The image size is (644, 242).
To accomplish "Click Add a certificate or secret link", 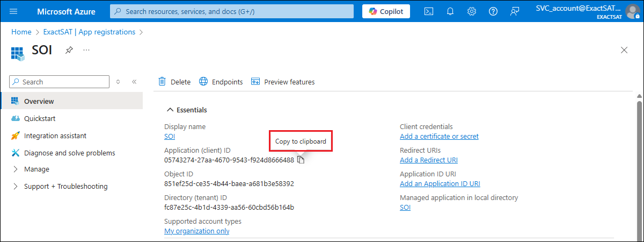I will [x=439, y=137].
